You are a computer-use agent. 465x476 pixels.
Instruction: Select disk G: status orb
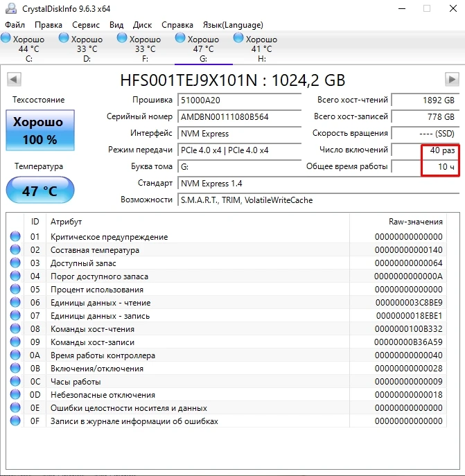(x=180, y=38)
